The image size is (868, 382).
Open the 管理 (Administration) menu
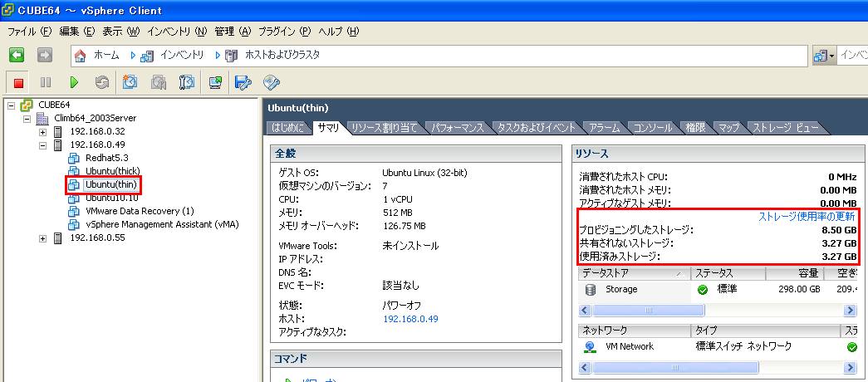pos(233,32)
